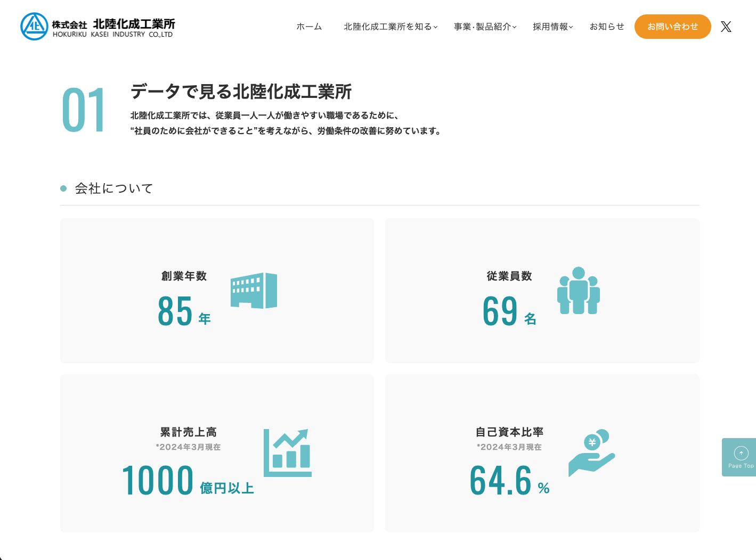Select the 従業員数 69名 card
Screen dimensions: 756x560
542,290
